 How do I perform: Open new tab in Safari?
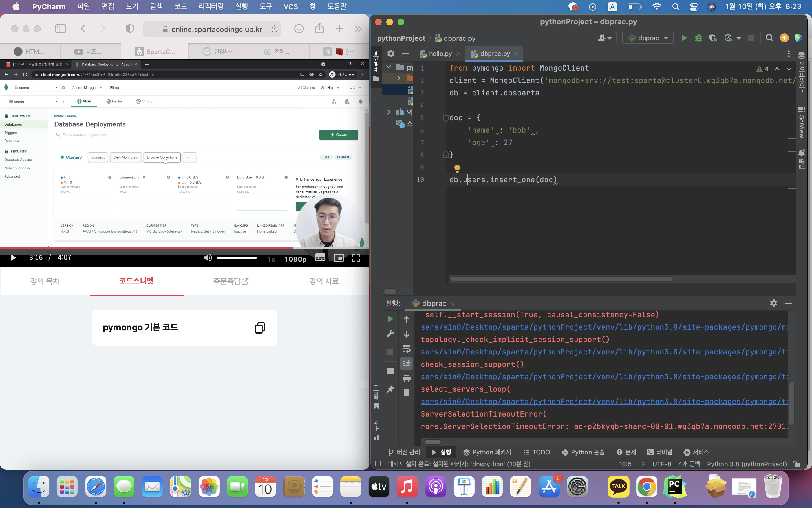[339, 29]
